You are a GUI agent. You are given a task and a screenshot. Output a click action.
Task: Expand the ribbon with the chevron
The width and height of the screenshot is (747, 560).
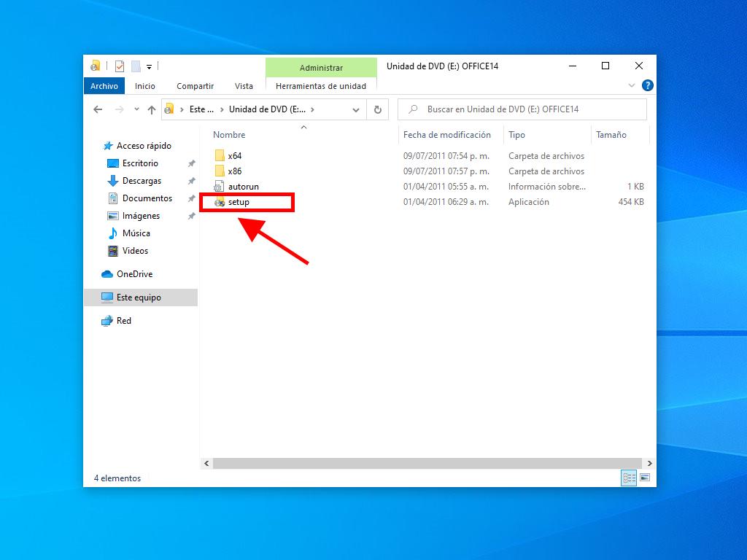click(632, 86)
